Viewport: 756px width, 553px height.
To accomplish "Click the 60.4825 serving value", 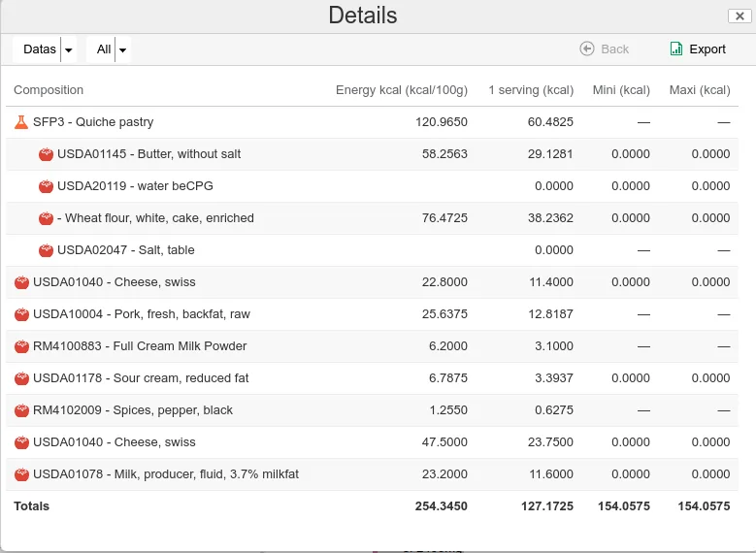I will 550,122.
